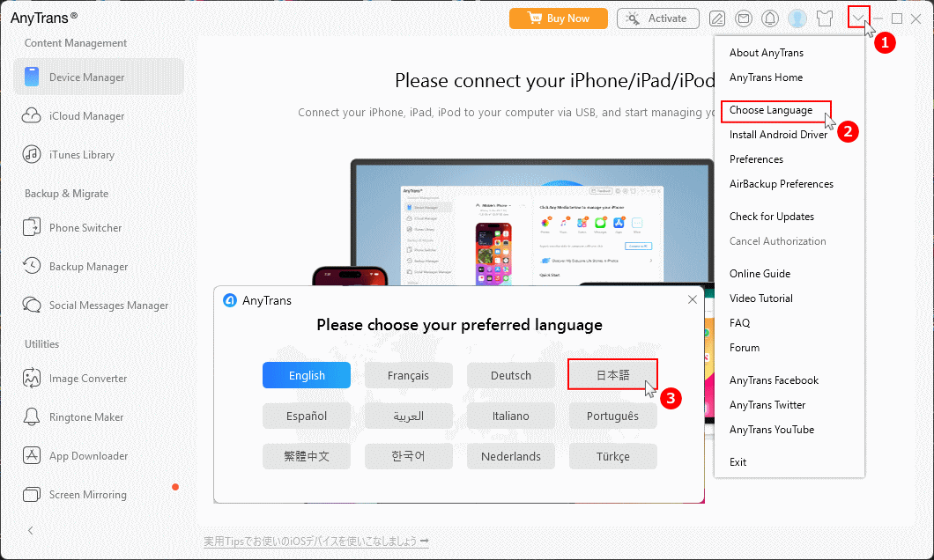Select Français language option
This screenshot has width=934, height=560.
(409, 375)
